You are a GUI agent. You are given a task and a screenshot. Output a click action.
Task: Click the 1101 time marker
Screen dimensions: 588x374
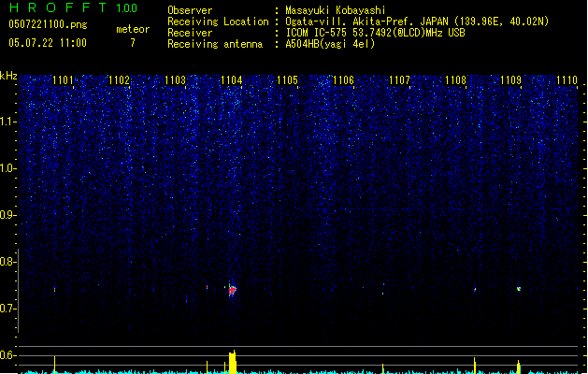point(63,80)
